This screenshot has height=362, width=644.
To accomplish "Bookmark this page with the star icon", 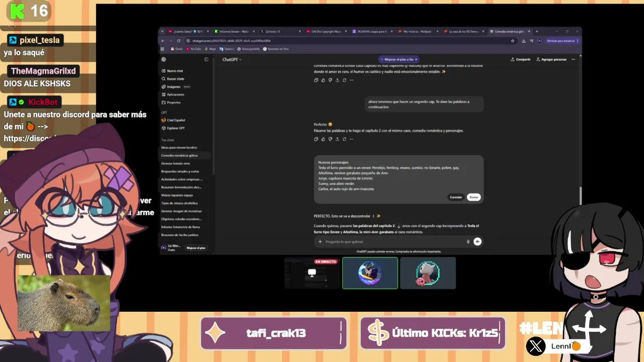I will click(513, 41).
